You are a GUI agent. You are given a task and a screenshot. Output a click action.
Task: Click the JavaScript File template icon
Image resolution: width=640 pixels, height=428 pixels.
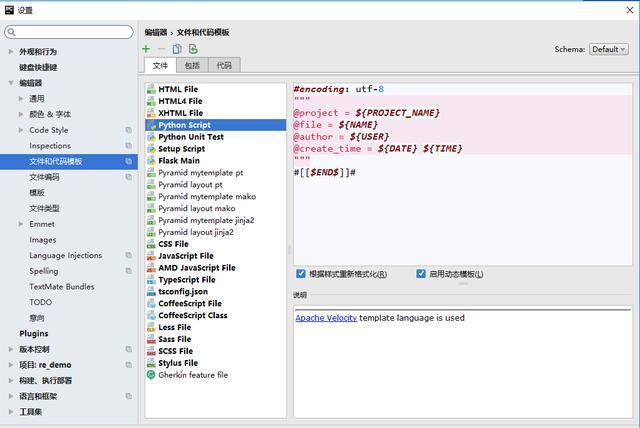[151, 256]
